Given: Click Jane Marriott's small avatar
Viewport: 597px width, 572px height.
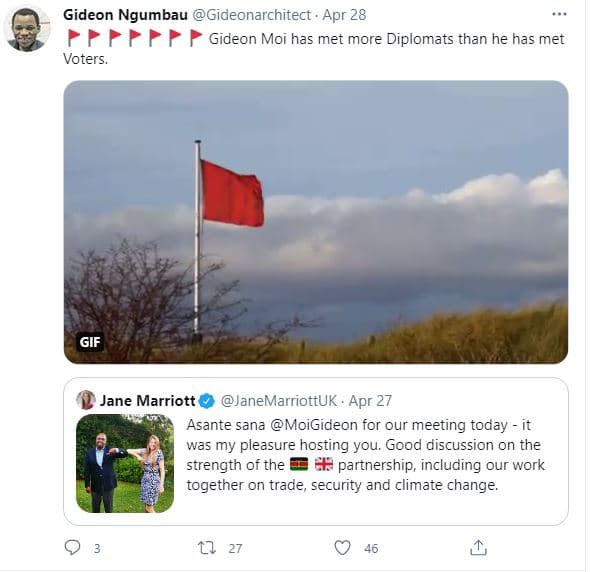Looking at the screenshot, I should tap(86, 400).
